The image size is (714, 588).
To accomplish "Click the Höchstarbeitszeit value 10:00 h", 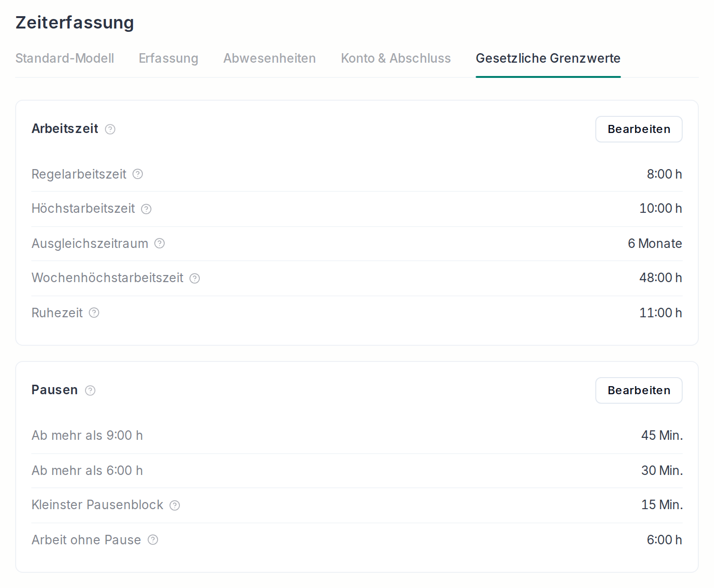I will click(x=660, y=208).
